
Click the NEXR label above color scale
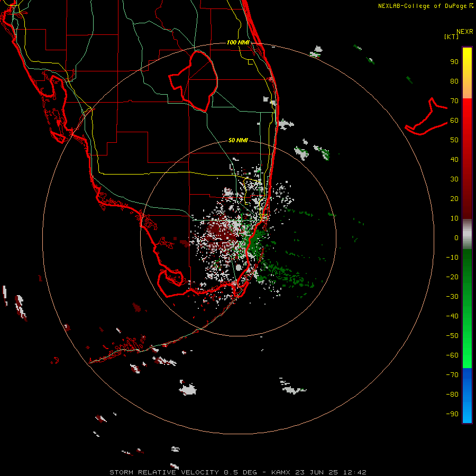465,32
